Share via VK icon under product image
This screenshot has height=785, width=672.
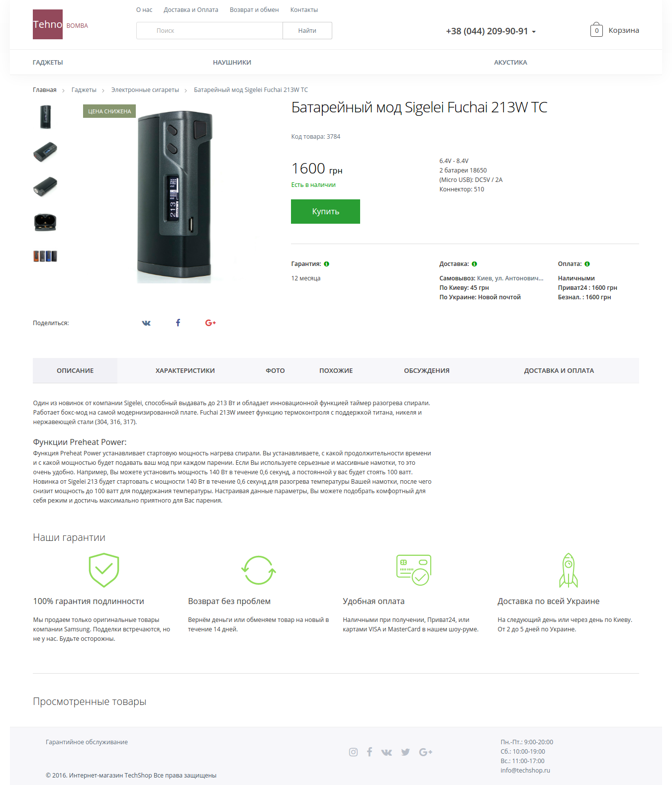point(146,323)
